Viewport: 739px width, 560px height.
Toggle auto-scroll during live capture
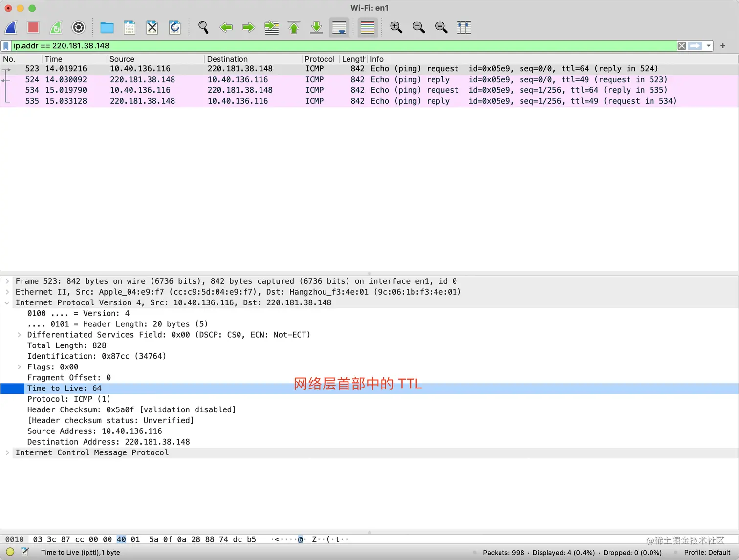[339, 27]
